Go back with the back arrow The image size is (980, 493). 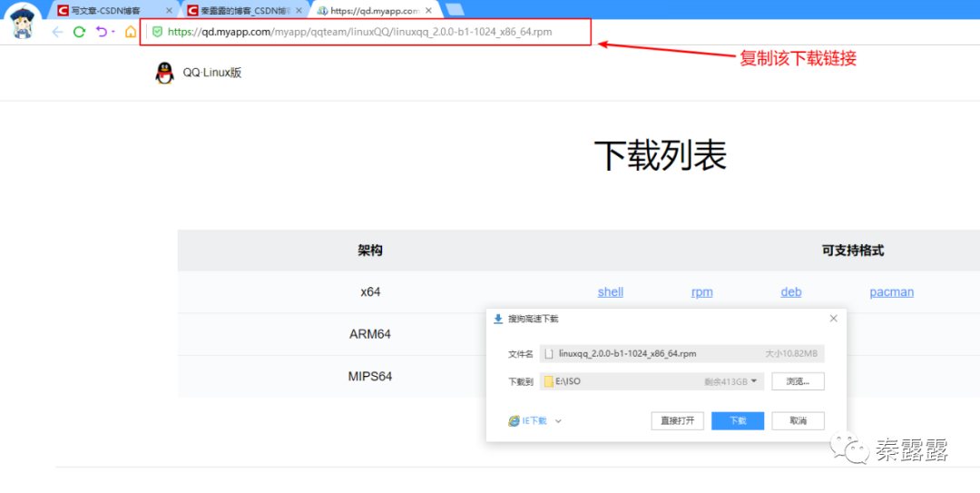[x=57, y=32]
